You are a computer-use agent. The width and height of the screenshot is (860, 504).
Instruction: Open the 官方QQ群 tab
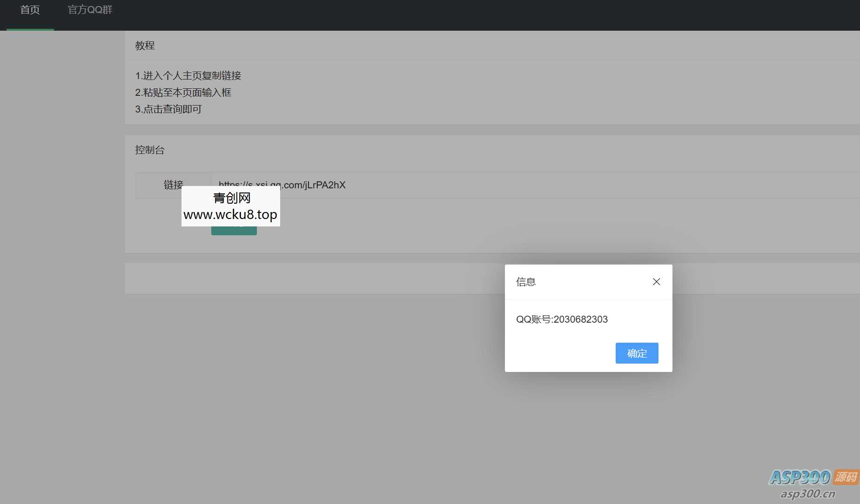click(x=90, y=10)
